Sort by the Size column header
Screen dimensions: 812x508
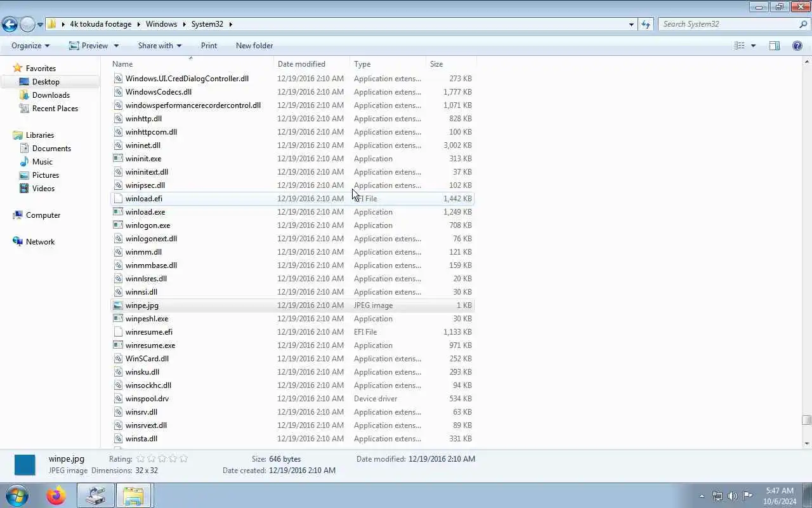point(451,64)
